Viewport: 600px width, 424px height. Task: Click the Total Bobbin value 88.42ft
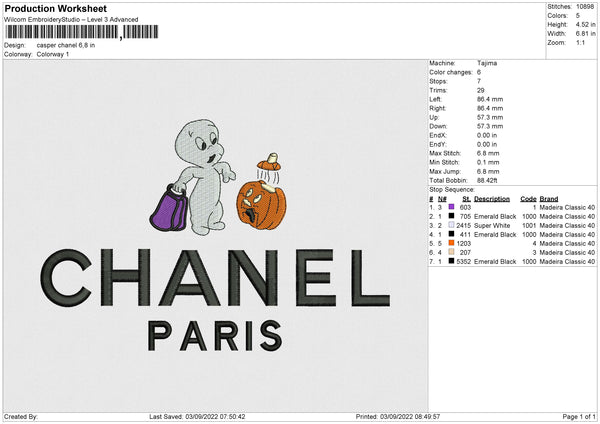point(487,180)
